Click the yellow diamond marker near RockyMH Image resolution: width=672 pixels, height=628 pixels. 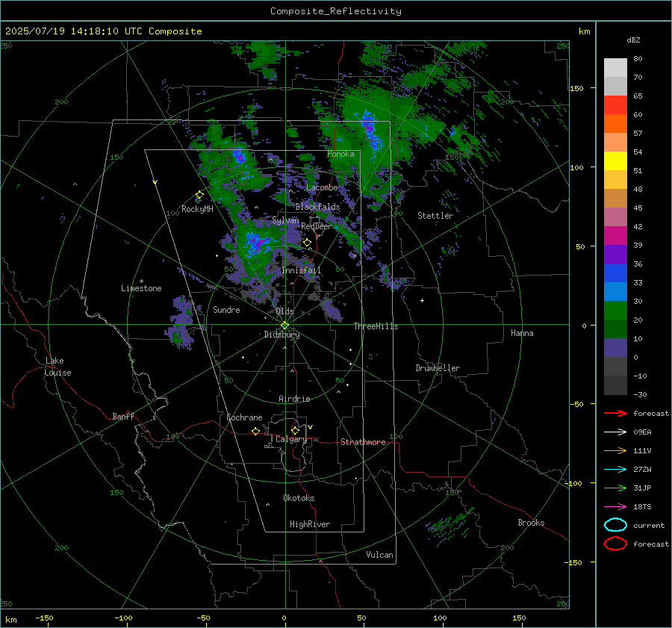pos(199,195)
